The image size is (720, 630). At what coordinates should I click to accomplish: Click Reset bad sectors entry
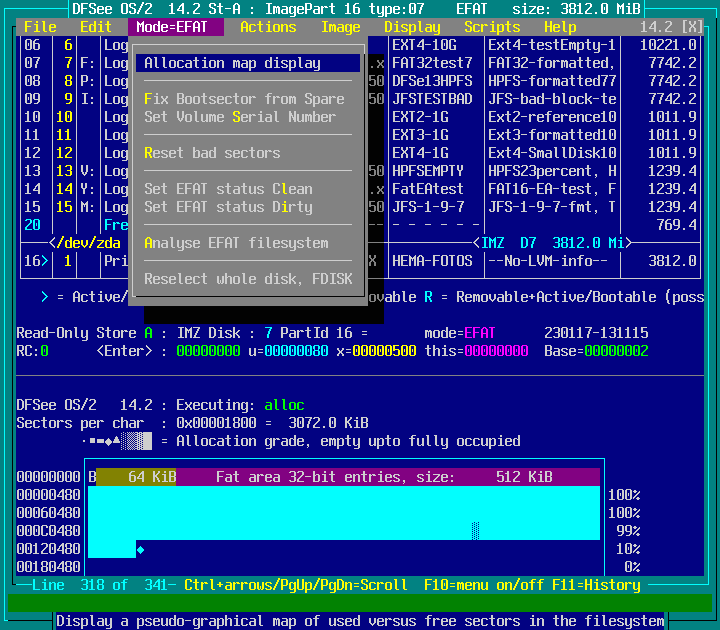pyautogui.click(x=212, y=153)
